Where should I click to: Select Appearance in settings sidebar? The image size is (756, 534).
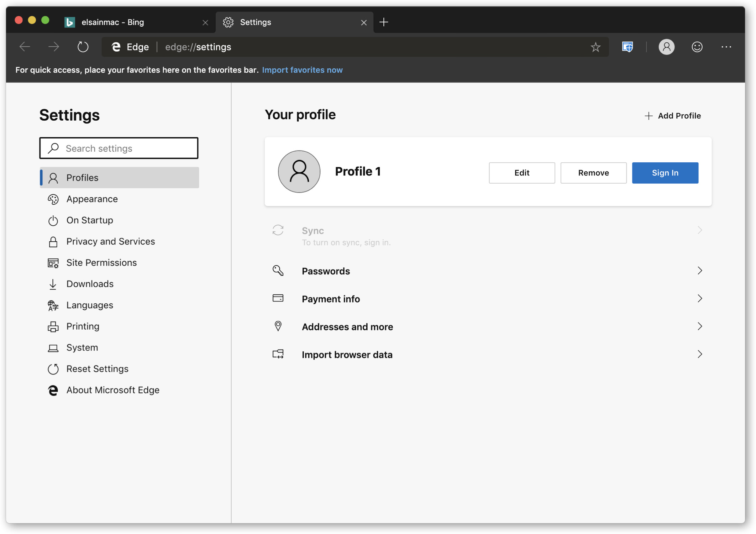(x=92, y=199)
